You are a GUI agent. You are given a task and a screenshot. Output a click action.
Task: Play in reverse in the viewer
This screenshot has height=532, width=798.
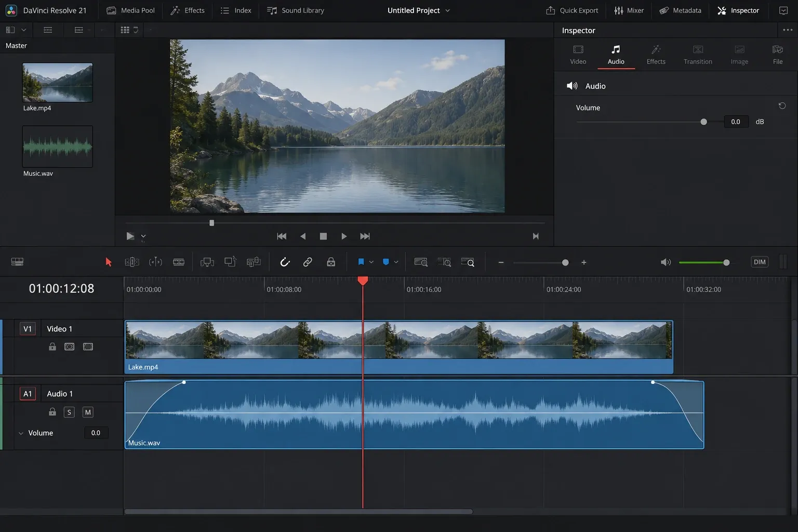pyautogui.click(x=303, y=236)
